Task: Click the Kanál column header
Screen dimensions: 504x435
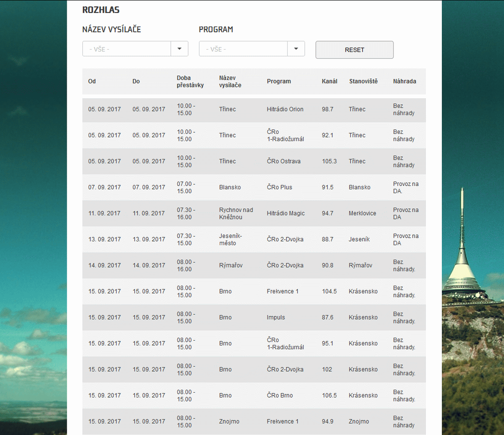Action: tap(329, 81)
